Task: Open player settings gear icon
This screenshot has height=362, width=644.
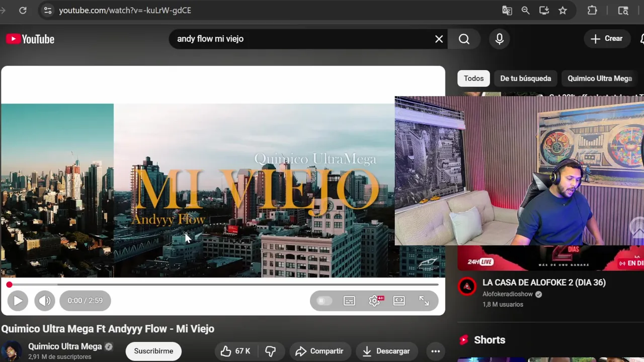Action: click(374, 301)
